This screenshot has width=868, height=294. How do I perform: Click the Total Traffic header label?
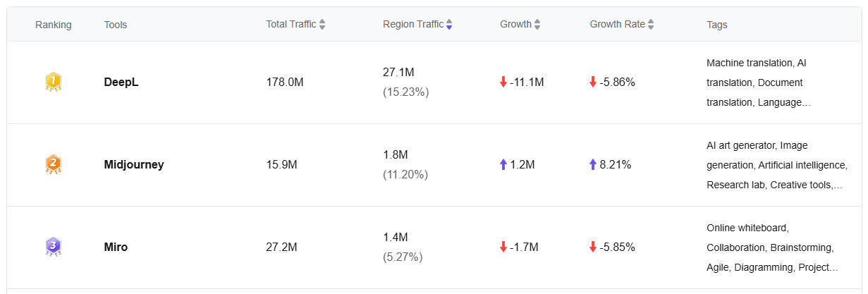point(291,24)
